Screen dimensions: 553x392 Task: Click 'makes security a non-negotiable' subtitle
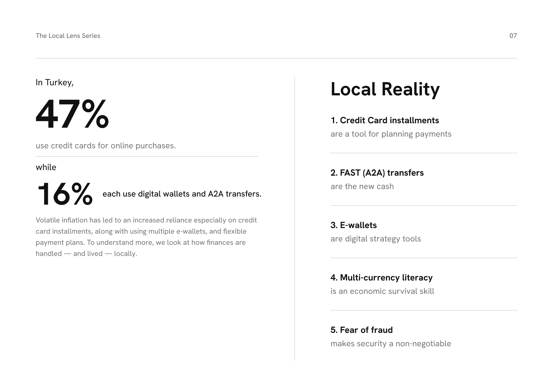tap(391, 343)
